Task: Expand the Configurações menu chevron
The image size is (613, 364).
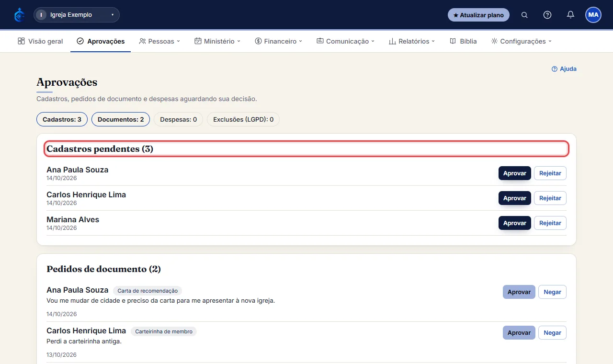Action: pos(550,41)
